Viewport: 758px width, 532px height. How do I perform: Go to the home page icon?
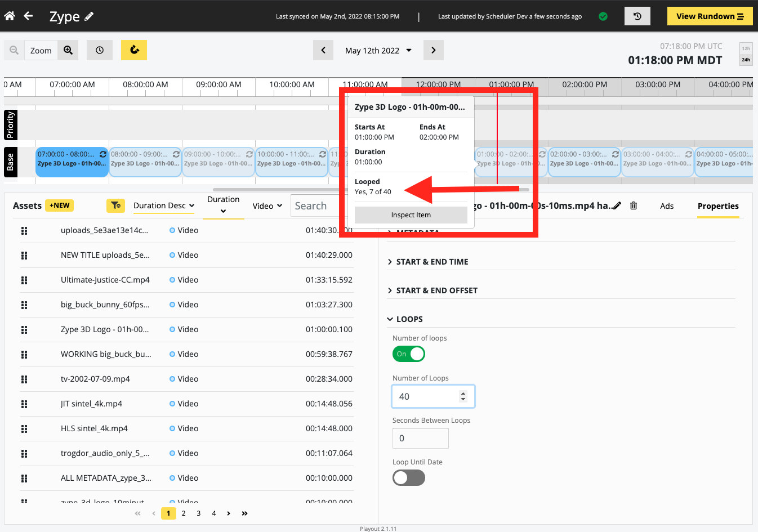coord(10,16)
